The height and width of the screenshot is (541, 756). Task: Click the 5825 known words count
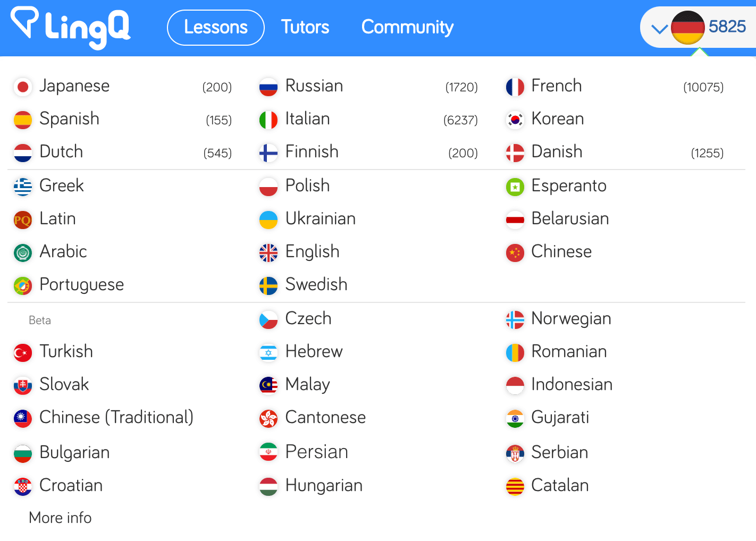point(727,27)
